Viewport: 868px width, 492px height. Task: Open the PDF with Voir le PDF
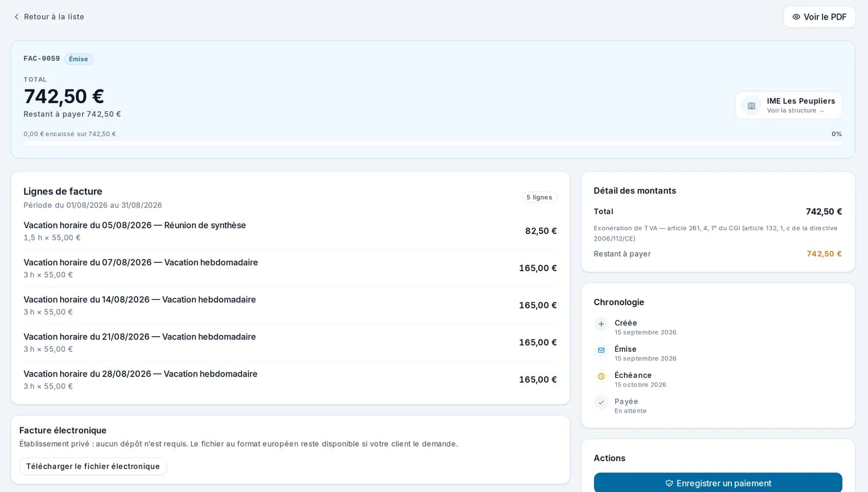pos(819,17)
